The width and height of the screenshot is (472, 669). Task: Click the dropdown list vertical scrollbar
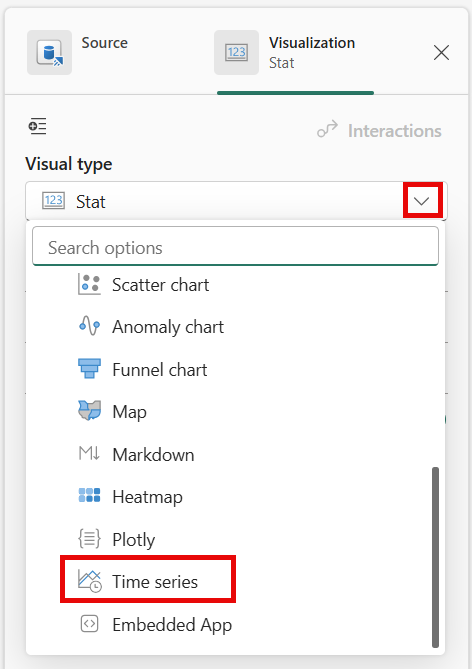[435, 557]
